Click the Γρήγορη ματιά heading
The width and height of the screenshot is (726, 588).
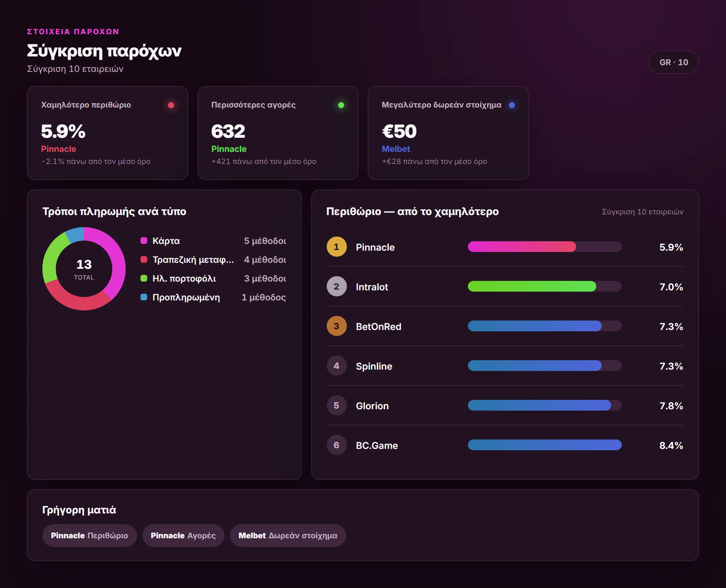(x=79, y=510)
